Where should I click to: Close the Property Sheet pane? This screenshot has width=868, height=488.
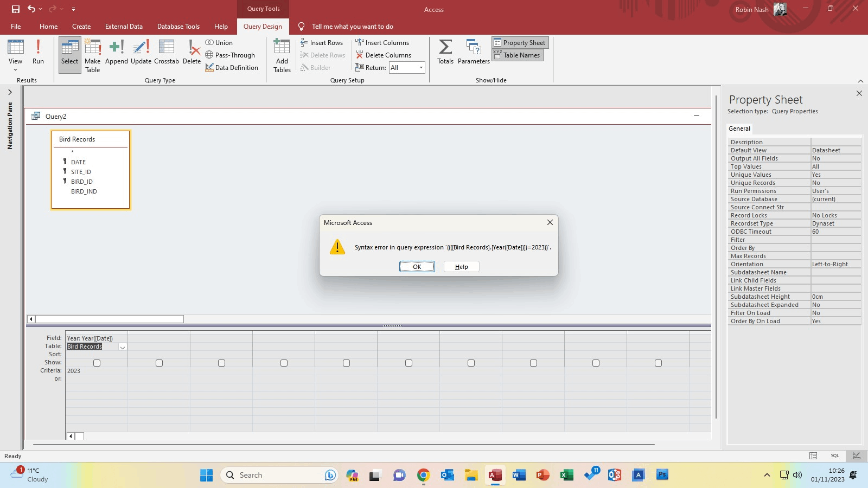pos(859,93)
